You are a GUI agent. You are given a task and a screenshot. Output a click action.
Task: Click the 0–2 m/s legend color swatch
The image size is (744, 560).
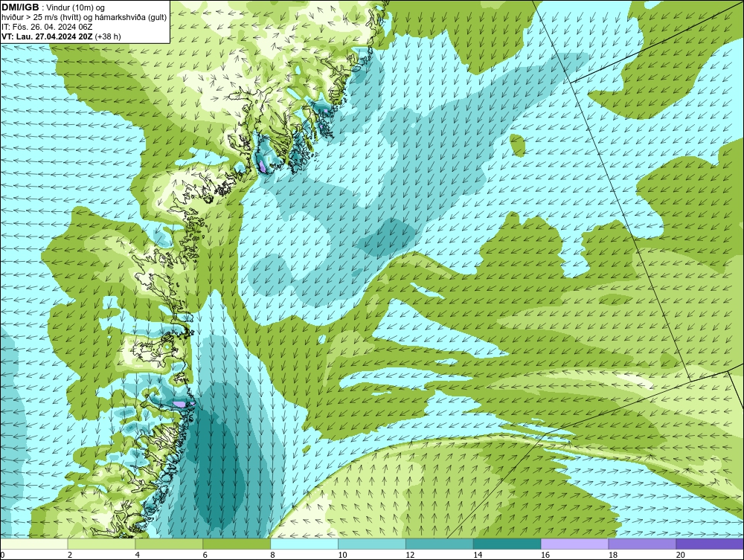point(33,544)
